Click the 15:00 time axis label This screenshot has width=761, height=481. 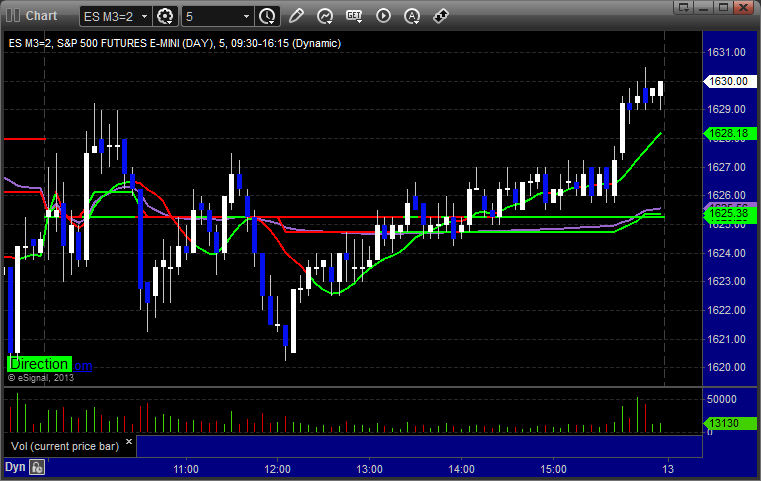coord(553,469)
